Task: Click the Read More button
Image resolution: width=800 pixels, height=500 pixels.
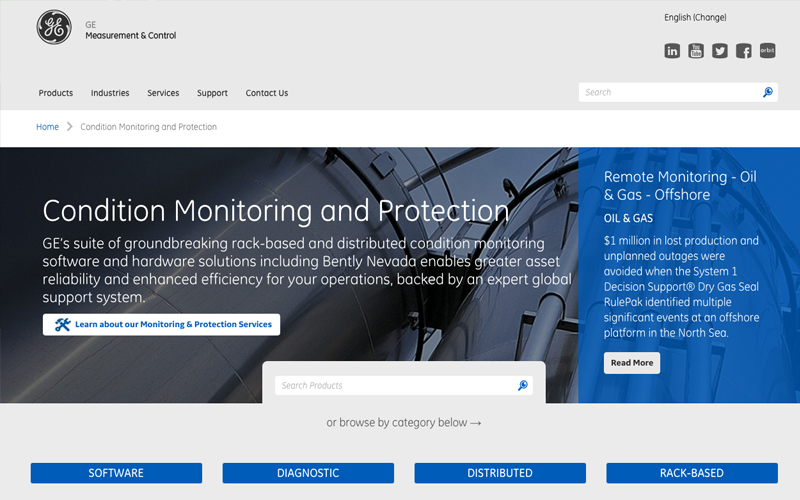Action: pos(632,363)
